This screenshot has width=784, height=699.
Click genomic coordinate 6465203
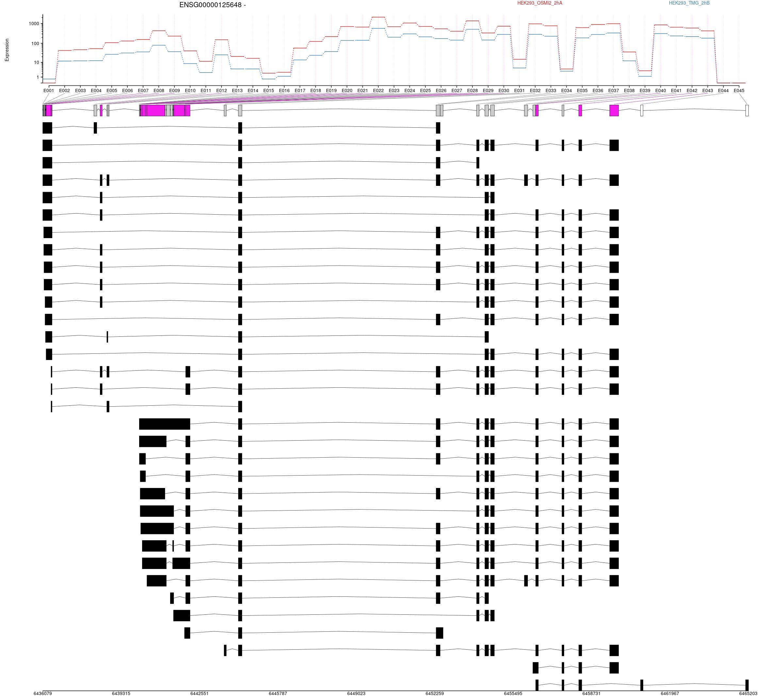[748, 694]
